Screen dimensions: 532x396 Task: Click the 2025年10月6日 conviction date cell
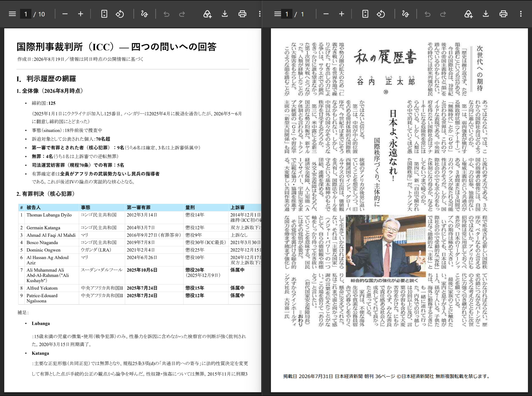point(154,275)
